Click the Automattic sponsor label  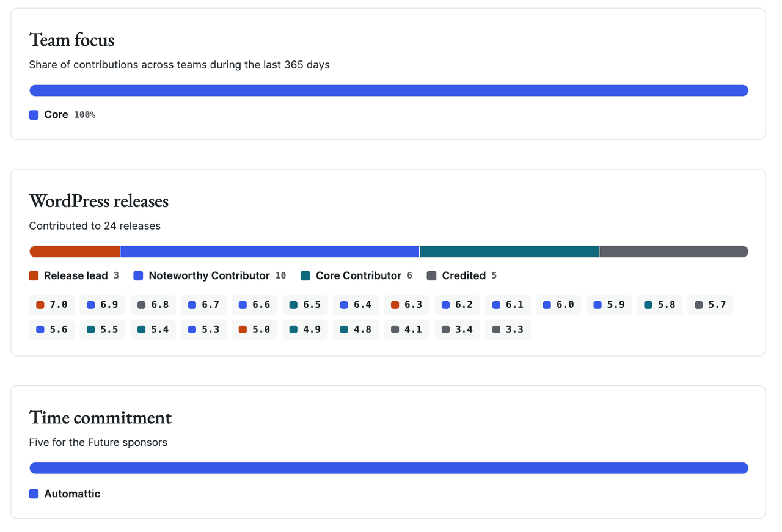(x=72, y=494)
